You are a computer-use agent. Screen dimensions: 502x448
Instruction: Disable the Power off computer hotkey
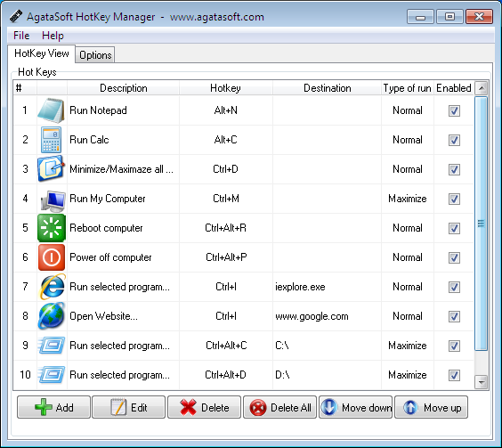point(454,257)
